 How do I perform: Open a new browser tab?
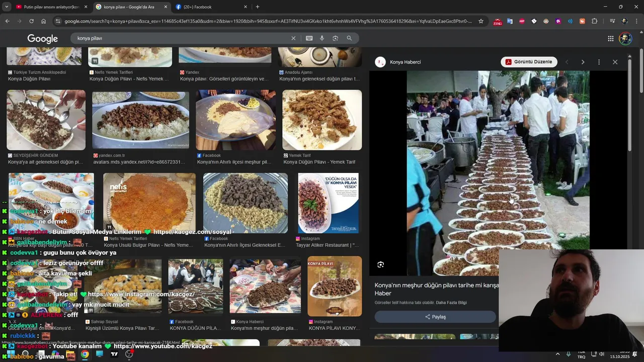click(x=258, y=7)
